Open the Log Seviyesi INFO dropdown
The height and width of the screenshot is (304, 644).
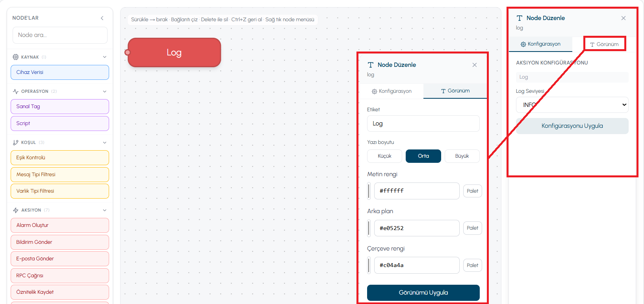pos(572,105)
